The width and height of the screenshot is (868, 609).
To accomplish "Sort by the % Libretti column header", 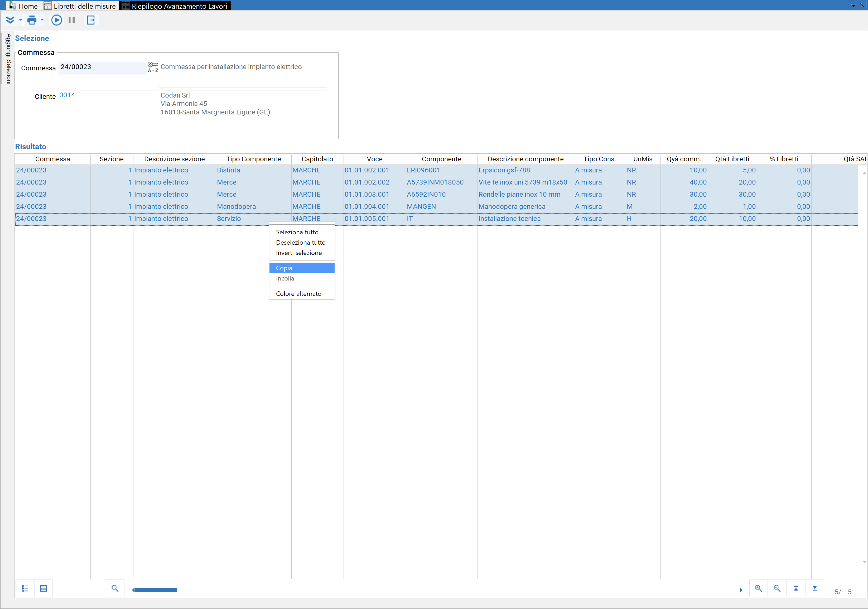I will [784, 159].
